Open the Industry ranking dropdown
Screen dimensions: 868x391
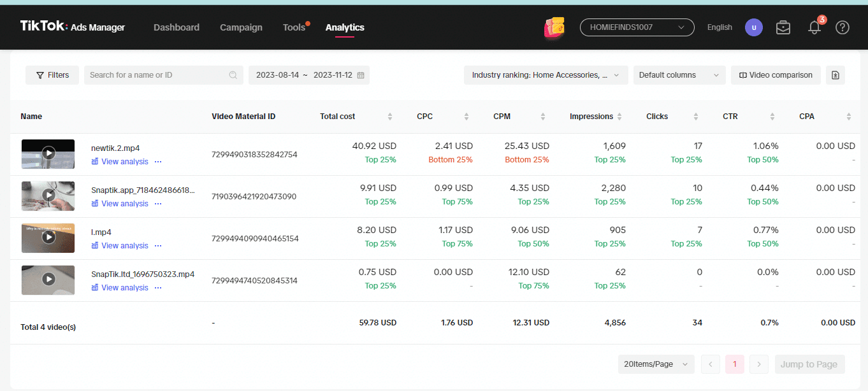pos(546,75)
